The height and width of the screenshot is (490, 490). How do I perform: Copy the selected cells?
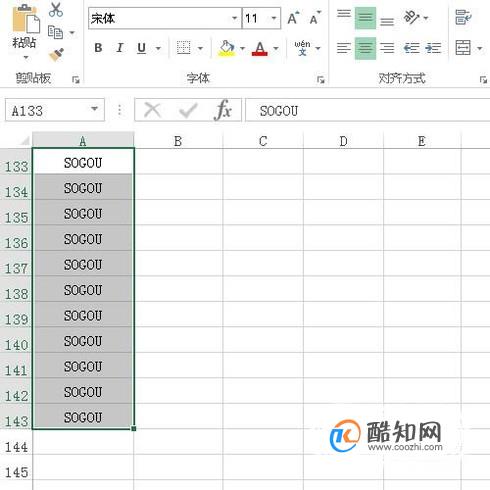coord(55,32)
